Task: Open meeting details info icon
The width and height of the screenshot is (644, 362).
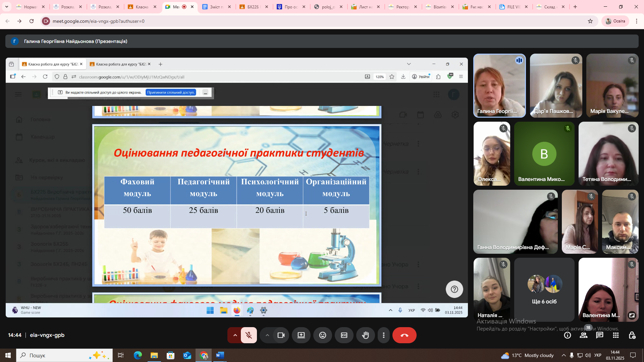Action: coord(568,335)
